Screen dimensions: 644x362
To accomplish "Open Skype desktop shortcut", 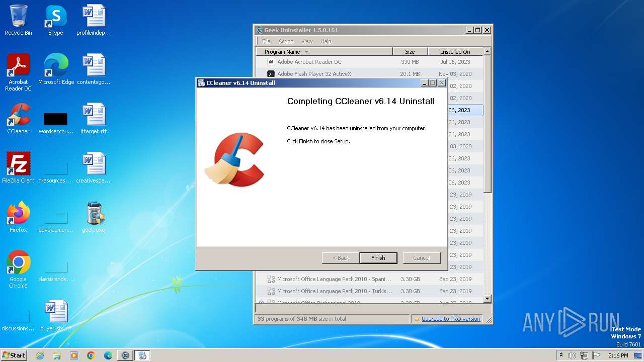I will click(x=55, y=21).
